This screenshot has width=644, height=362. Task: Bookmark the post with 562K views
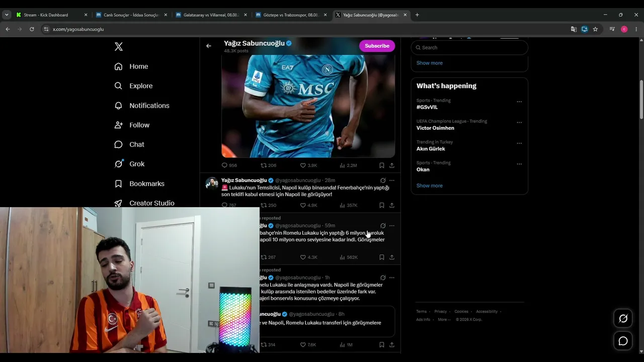coord(382,257)
